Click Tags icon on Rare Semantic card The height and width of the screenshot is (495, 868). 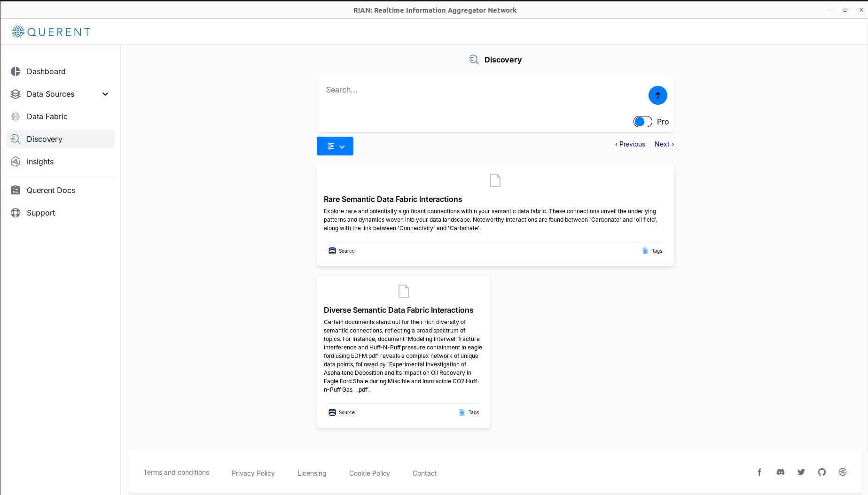tap(645, 251)
